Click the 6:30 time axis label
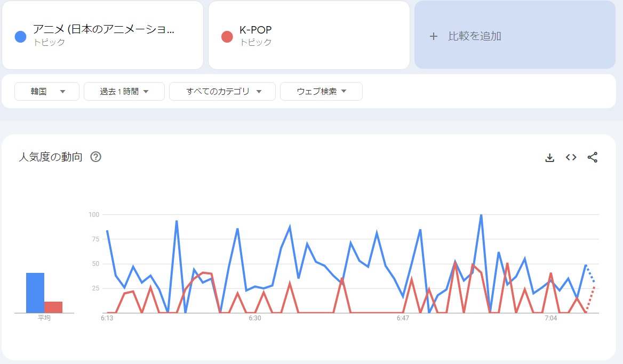 (255, 318)
